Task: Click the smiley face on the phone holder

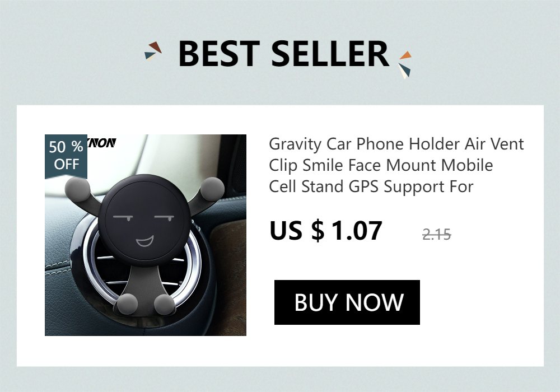Action: point(144,220)
